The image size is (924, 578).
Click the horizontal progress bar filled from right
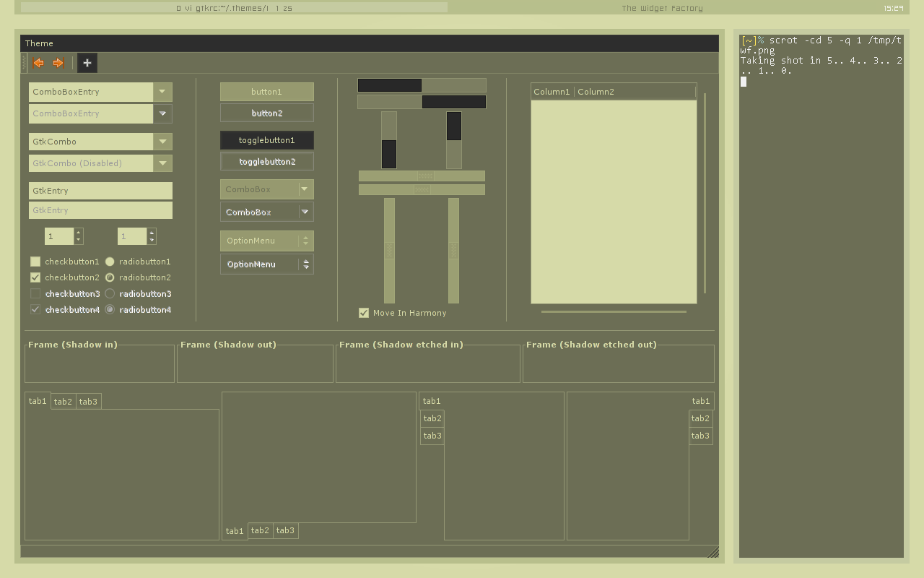[422, 102]
